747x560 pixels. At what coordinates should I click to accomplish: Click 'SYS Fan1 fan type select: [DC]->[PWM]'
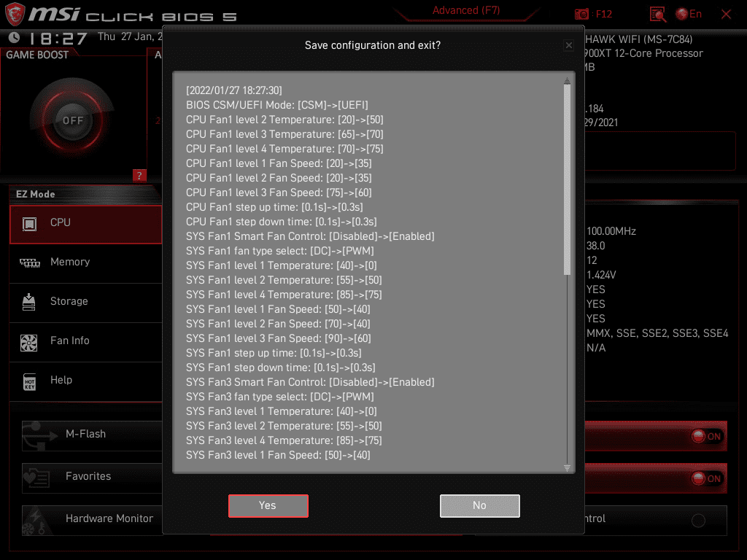tap(279, 251)
